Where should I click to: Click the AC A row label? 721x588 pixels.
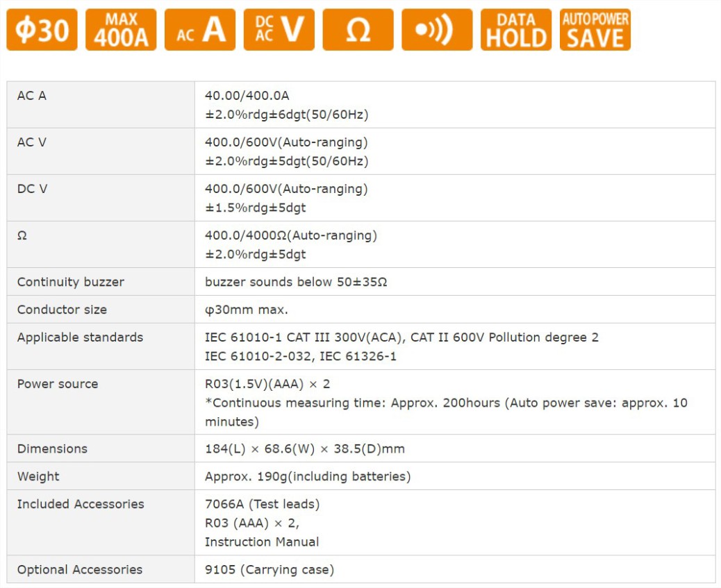[32, 96]
